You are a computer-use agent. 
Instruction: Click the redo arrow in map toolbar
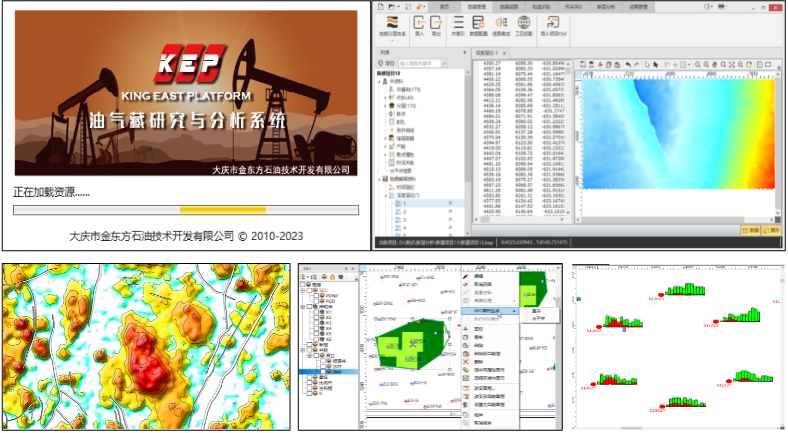tap(636, 65)
